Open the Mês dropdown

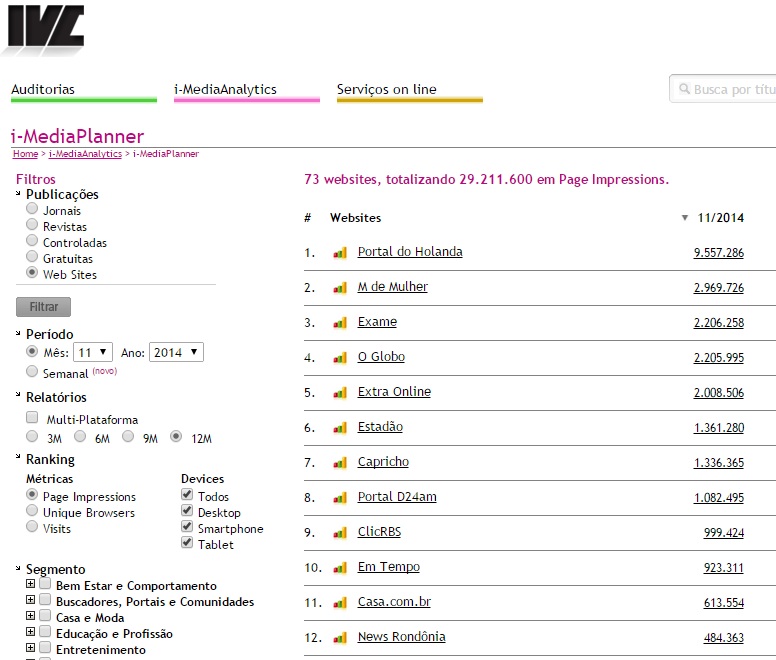[x=93, y=352]
